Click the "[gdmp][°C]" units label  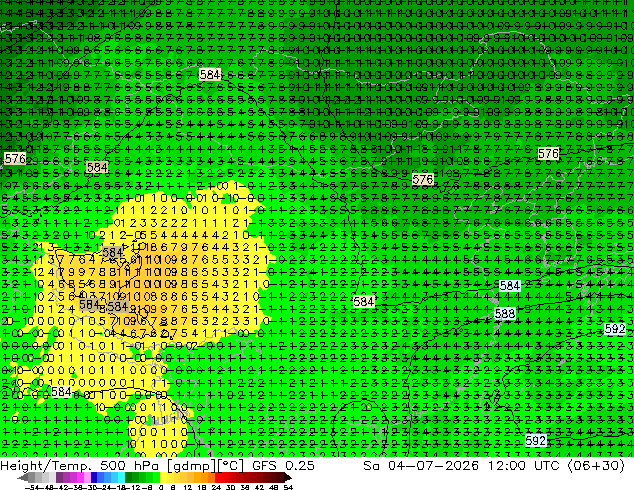click(206, 466)
